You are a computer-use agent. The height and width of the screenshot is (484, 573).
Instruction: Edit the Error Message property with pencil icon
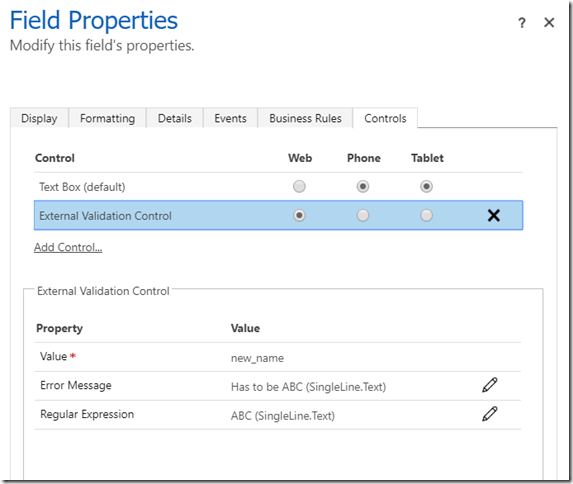(489, 385)
